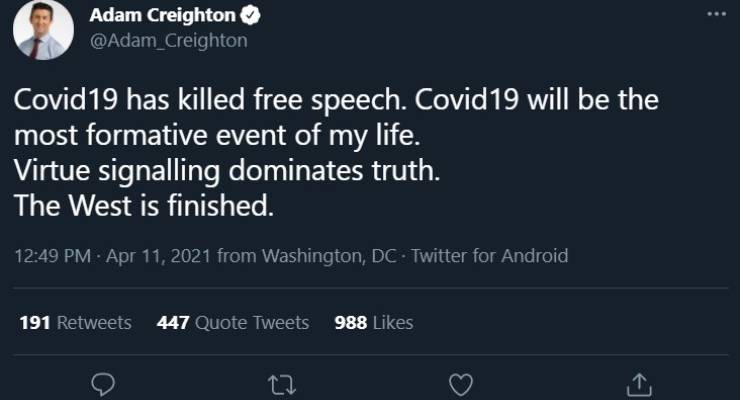Open the three-dot more options menu
This screenshot has width=740, height=400.
click(717, 14)
